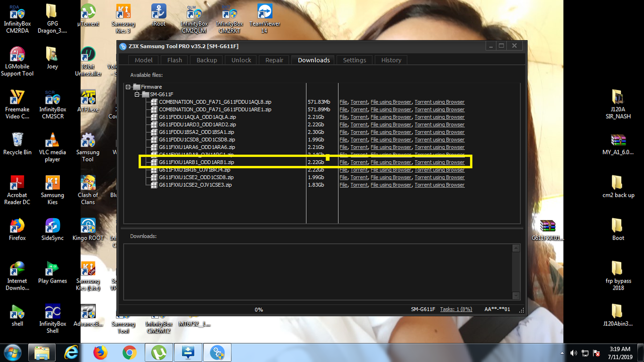The height and width of the screenshot is (362, 644).
Task: Open the volume control in system tray
Action: click(x=574, y=353)
